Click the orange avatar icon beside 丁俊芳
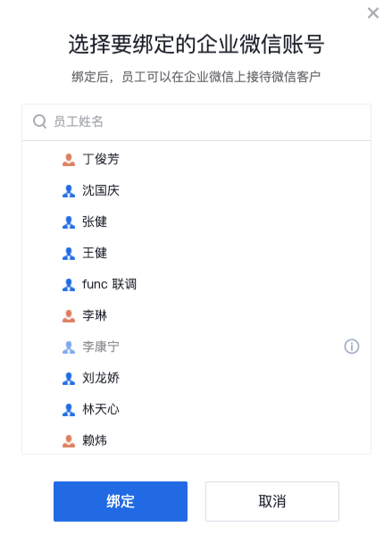Screen dimensions: 392x544 click(x=69, y=160)
